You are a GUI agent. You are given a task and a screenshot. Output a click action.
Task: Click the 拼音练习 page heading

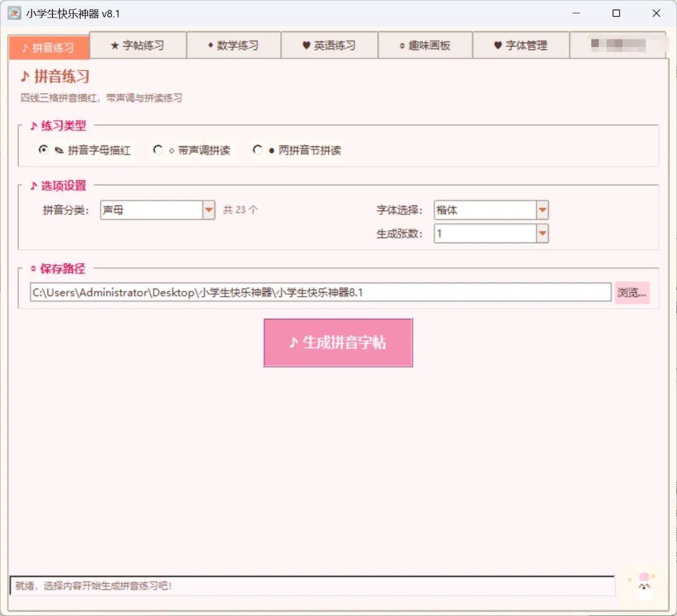[x=55, y=76]
